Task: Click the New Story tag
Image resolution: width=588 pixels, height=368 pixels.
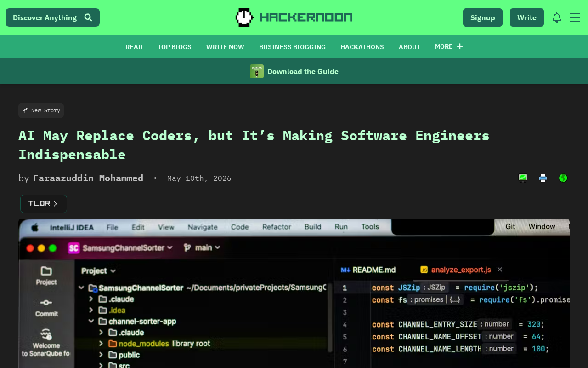Action: coord(41,110)
